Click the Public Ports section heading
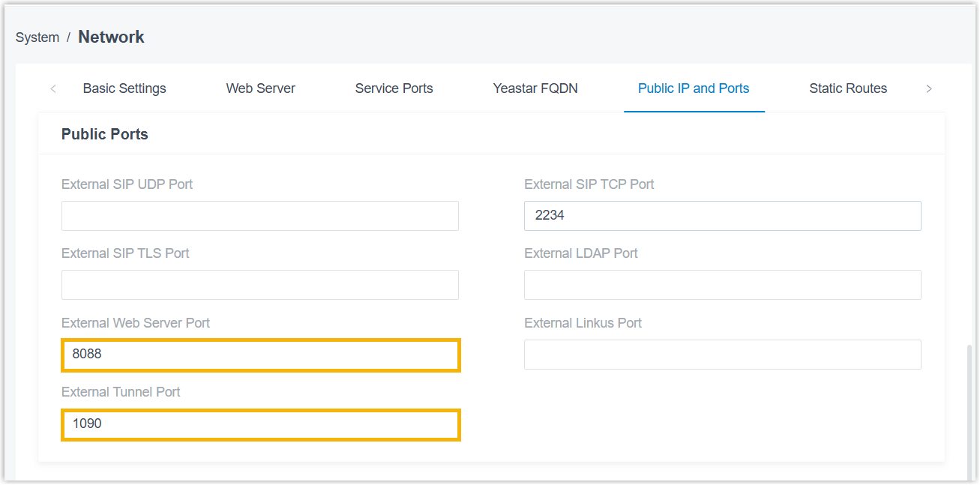980x485 pixels. pyautogui.click(x=105, y=134)
